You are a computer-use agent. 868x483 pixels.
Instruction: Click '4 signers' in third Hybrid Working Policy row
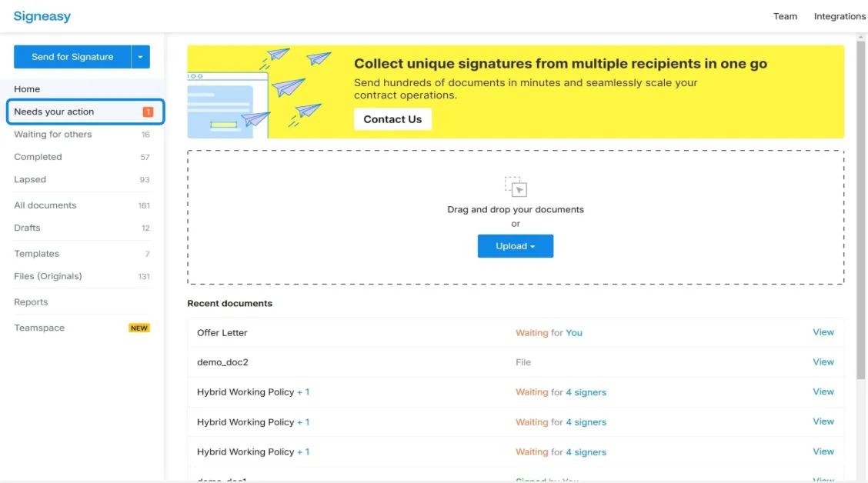click(586, 452)
